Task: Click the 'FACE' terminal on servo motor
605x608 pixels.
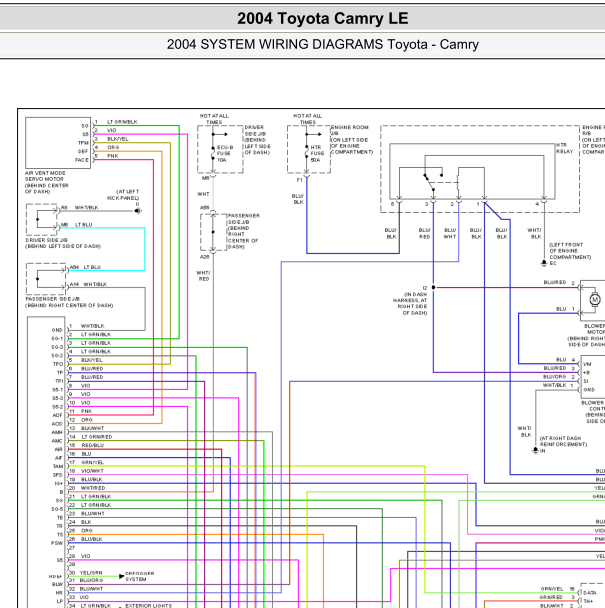Action: 82,160
